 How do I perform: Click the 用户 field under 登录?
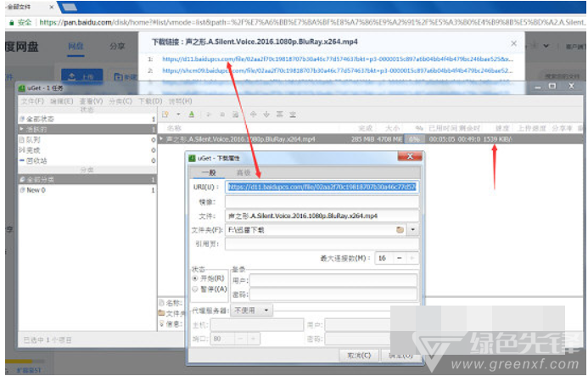pyautogui.click(x=333, y=280)
